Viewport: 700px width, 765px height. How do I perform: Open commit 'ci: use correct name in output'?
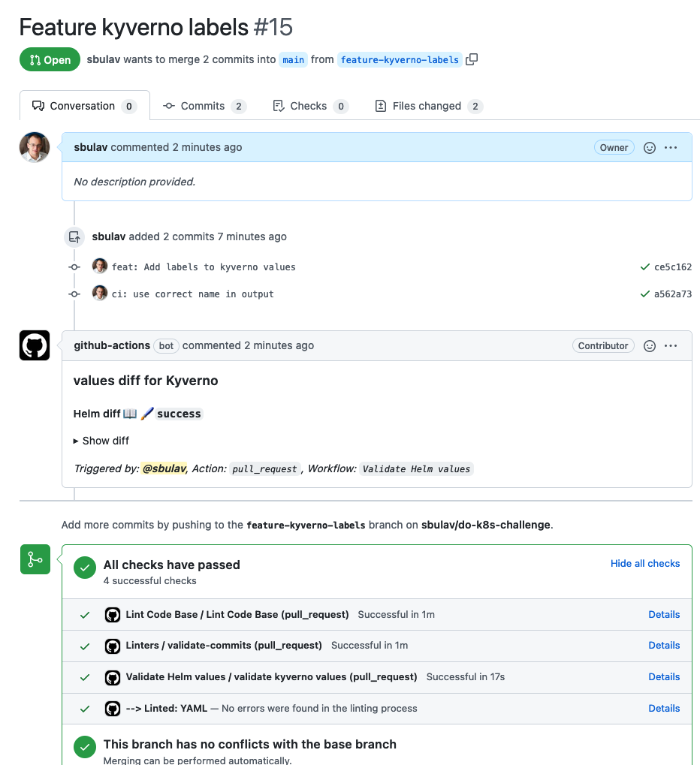click(x=193, y=294)
